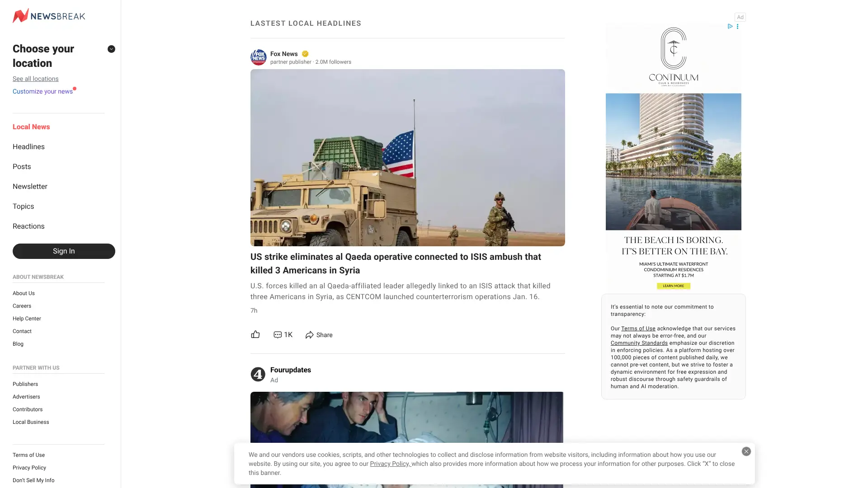Open Fourupdates advertiser name
The image size is (868, 488).
291,370
